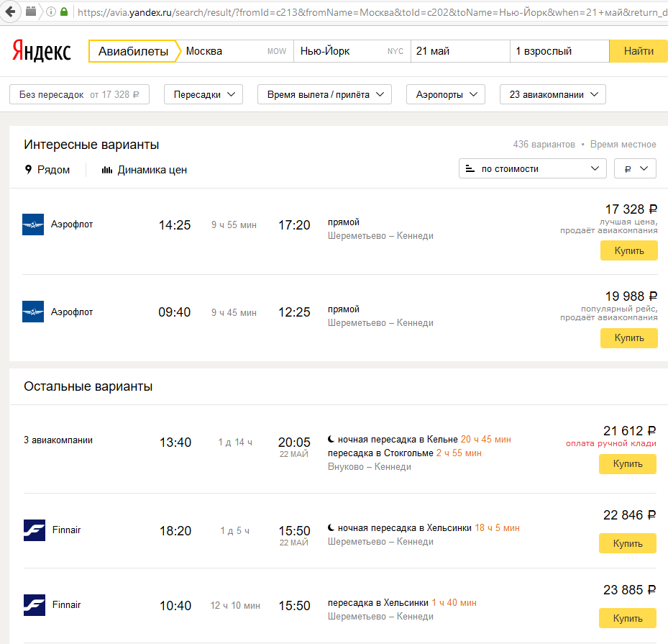The image size is (668, 644).
Task: Click the location pin icon next to Рядом
Action: 28,169
